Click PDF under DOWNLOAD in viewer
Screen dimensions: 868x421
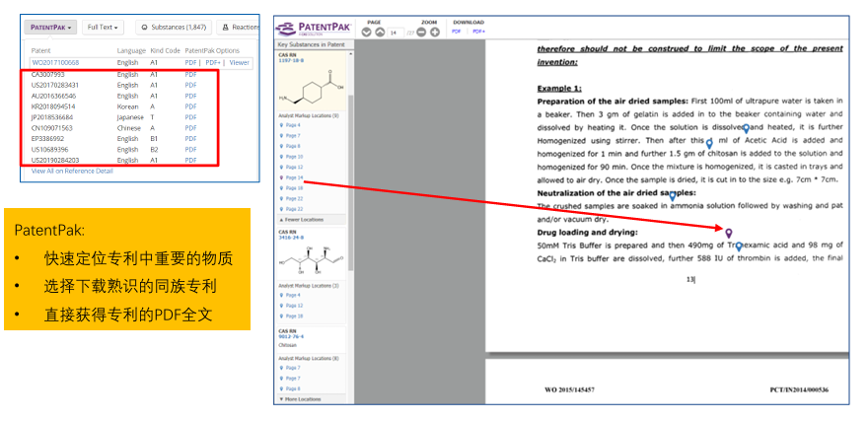click(x=456, y=33)
